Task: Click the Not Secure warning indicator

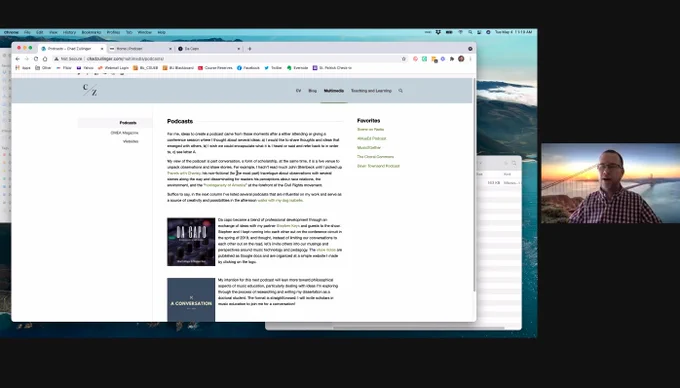Action: (69, 59)
